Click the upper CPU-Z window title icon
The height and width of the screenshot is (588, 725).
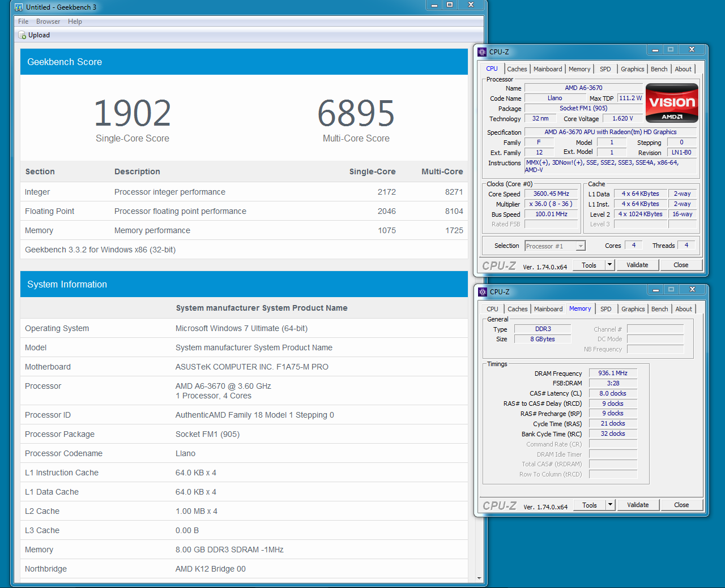[x=482, y=51]
